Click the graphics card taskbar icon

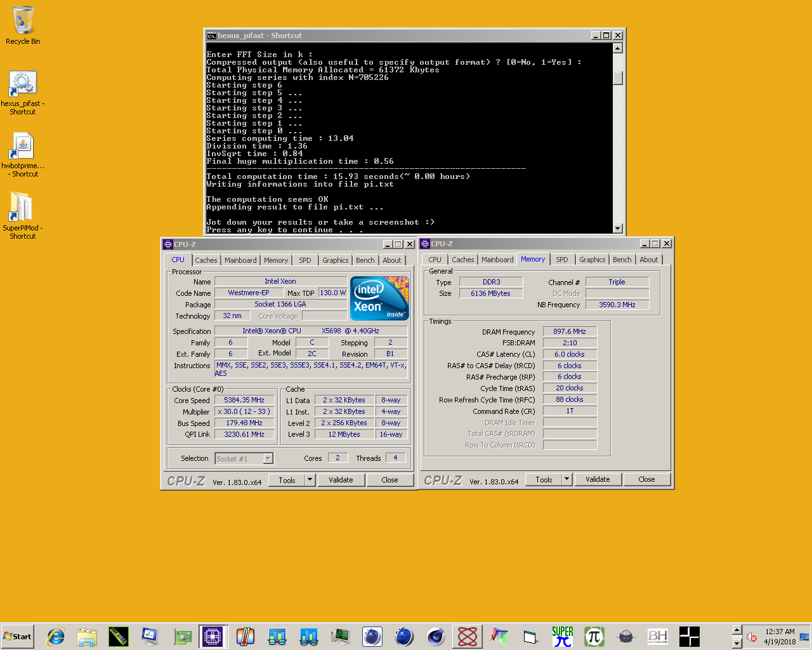182,636
